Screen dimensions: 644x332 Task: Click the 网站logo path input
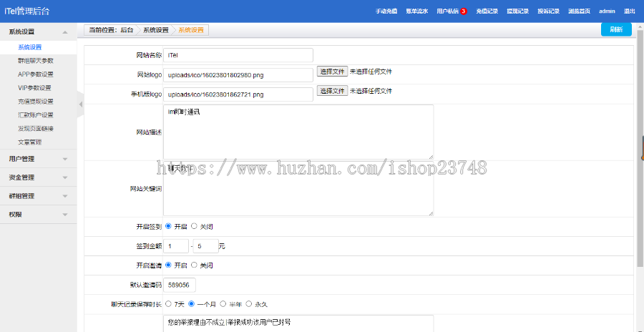[x=238, y=75]
